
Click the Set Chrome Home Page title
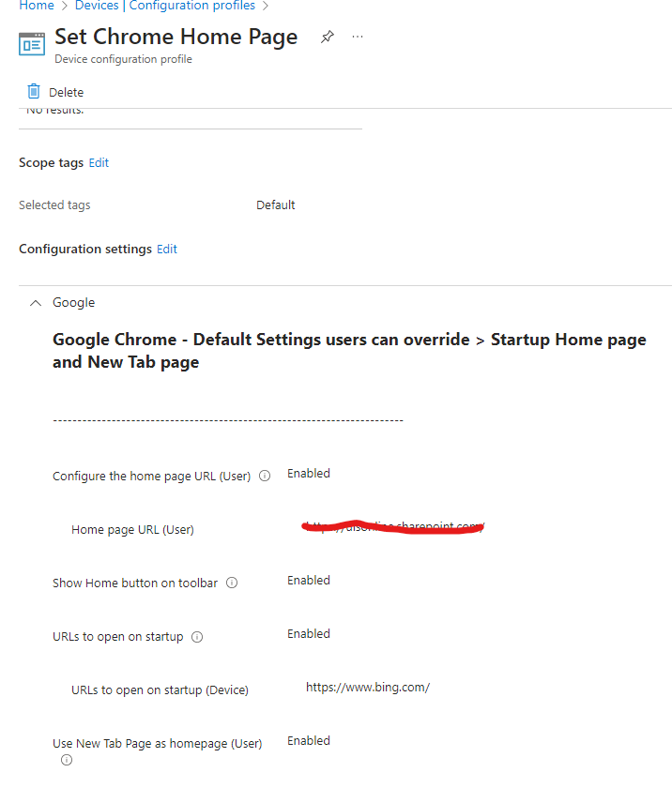176,38
